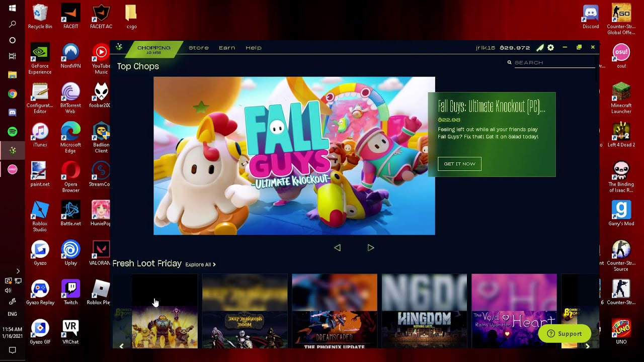The height and width of the screenshot is (362, 644).
Task: Select the csgo folder icon
Action: tap(131, 17)
